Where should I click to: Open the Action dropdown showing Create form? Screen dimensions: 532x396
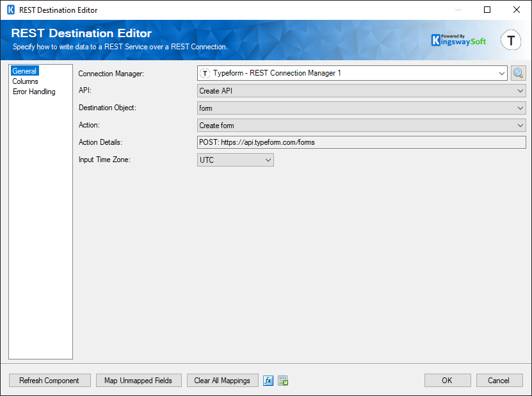click(x=361, y=126)
